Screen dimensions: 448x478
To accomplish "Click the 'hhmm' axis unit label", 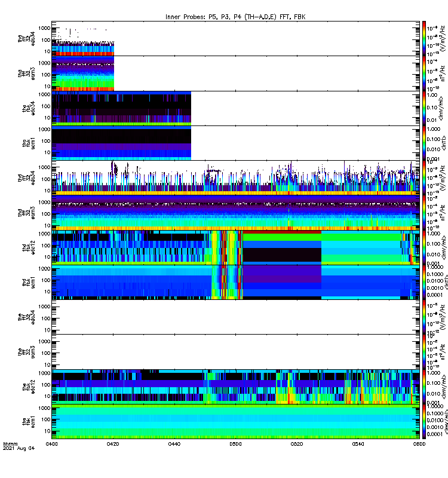I will click(x=10, y=444).
